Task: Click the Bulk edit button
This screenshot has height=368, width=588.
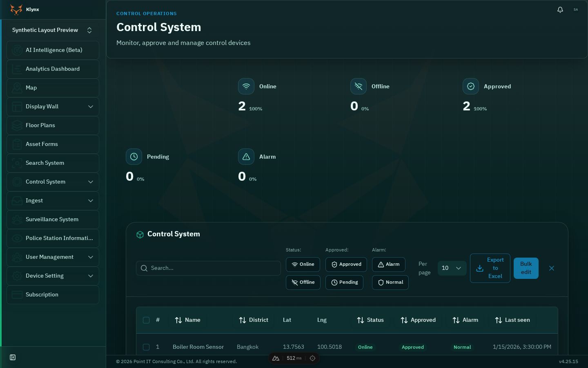Action: (526, 268)
